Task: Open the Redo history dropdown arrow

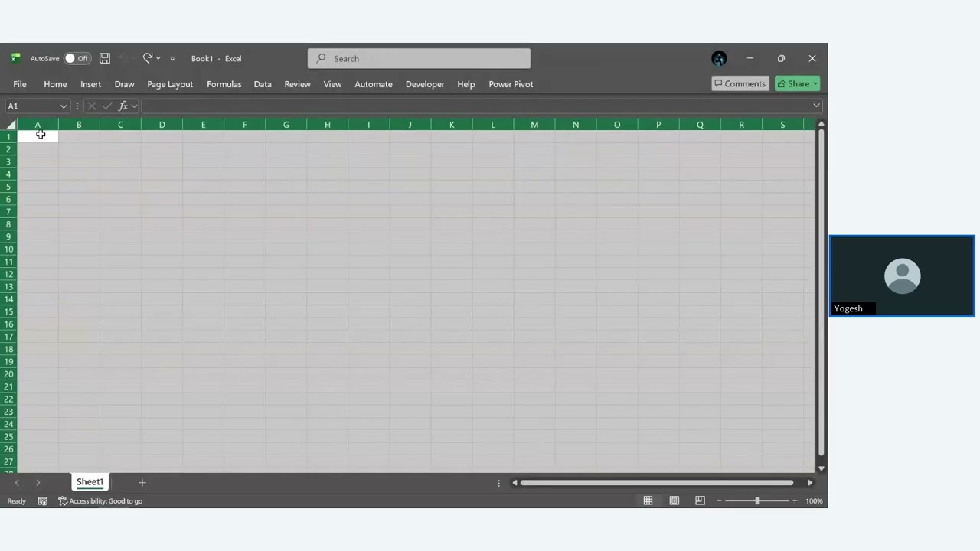Action: (158, 58)
